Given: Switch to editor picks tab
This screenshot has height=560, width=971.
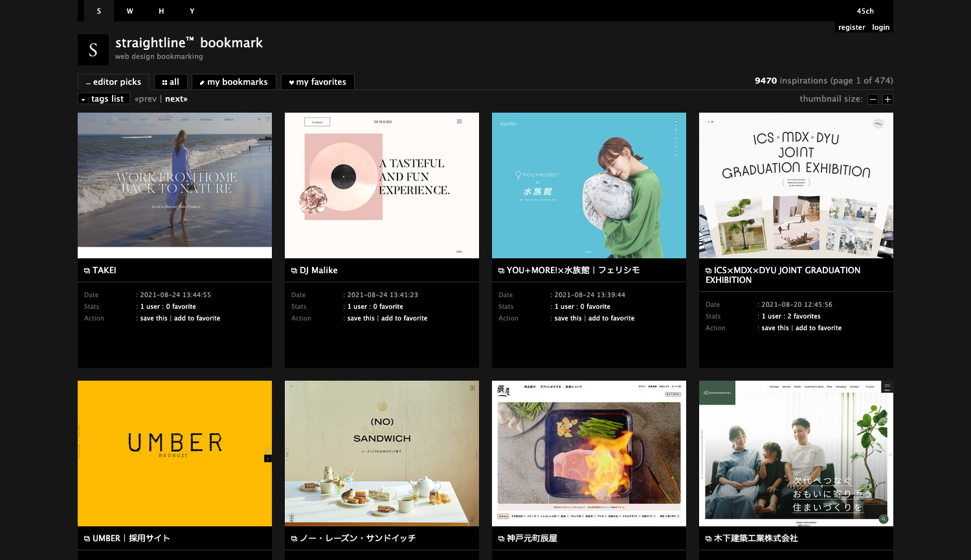Looking at the screenshot, I should pos(113,82).
